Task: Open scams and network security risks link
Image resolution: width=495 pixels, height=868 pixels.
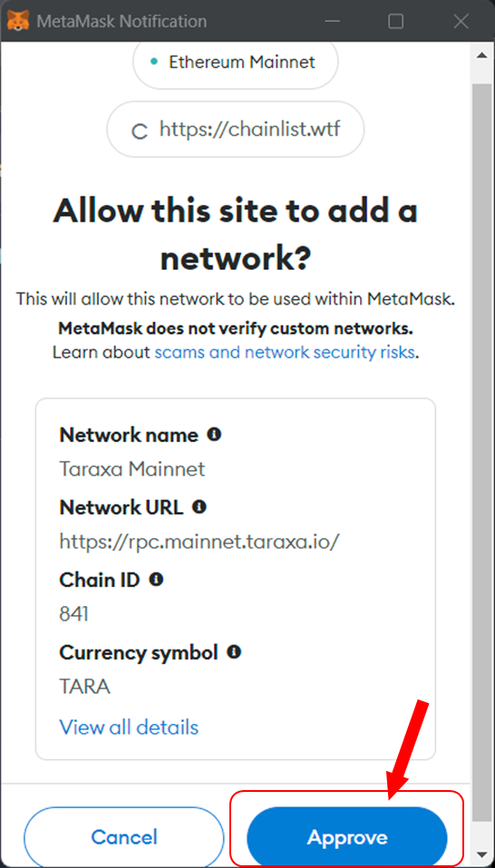Action: (x=285, y=352)
